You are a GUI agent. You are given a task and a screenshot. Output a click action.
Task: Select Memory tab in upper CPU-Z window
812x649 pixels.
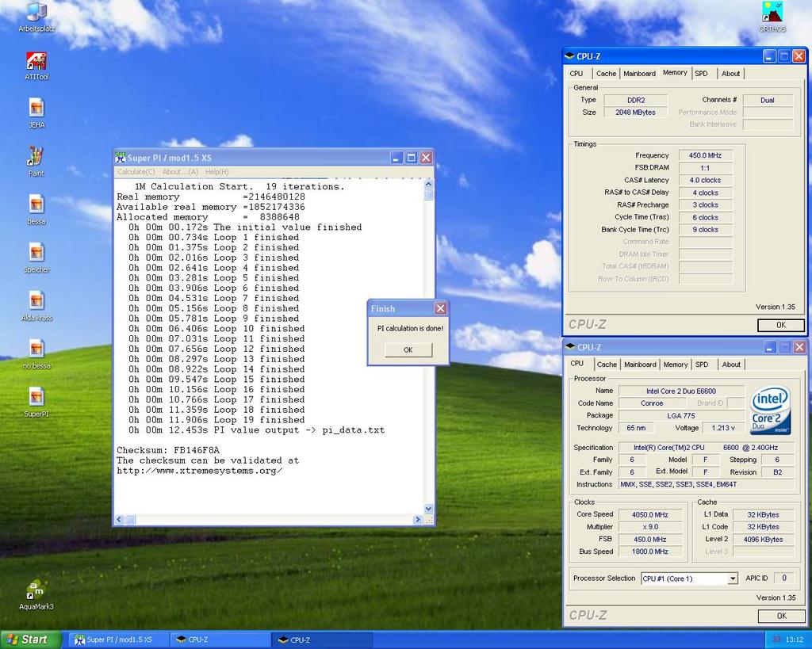[x=675, y=72]
